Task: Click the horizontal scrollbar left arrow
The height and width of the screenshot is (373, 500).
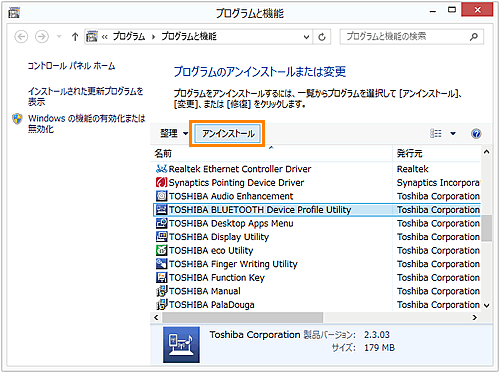Action: click(156, 318)
